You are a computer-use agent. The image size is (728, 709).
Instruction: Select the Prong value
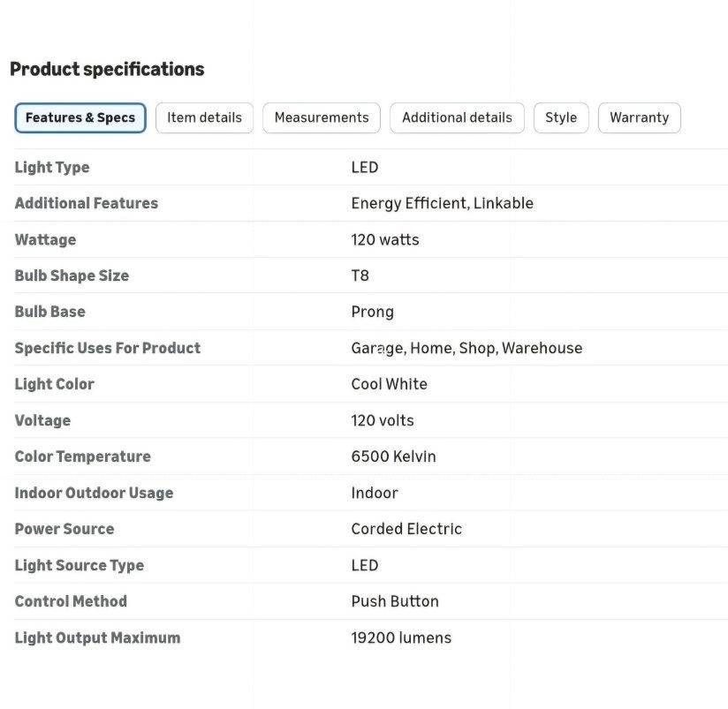coord(372,312)
